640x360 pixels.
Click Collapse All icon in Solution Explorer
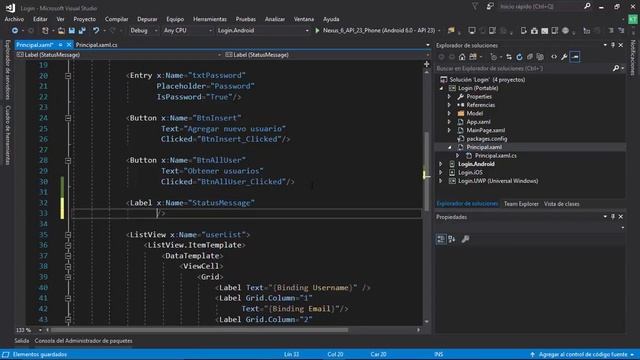530,57
